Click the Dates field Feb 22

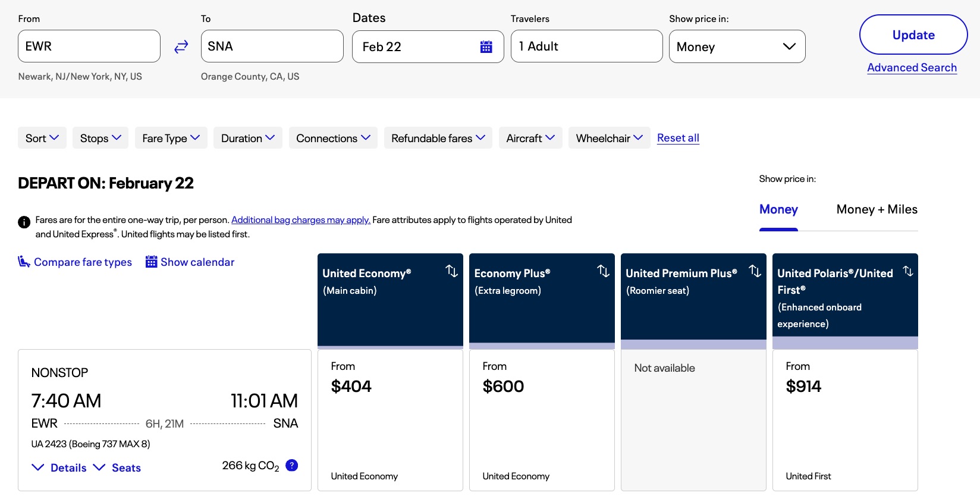(428, 46)
